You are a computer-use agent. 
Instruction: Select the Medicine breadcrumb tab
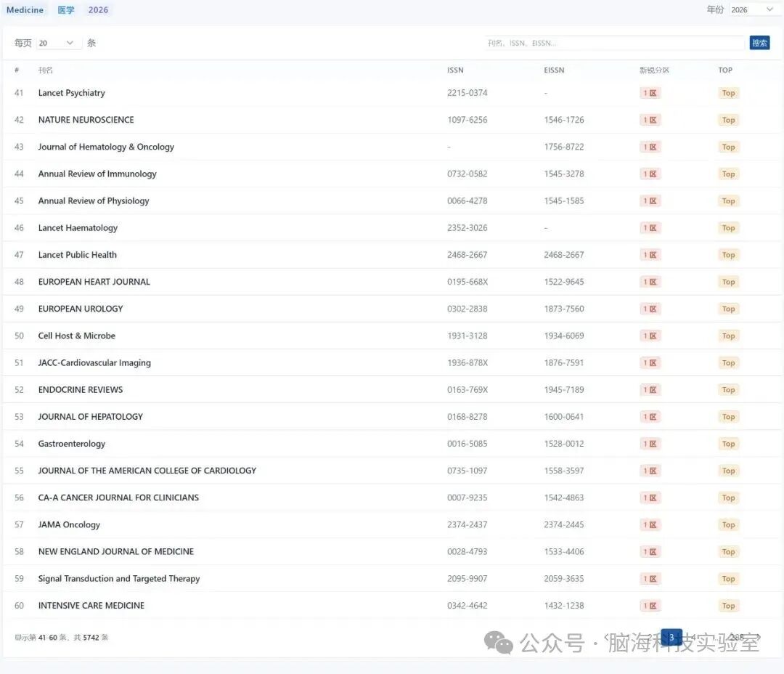[x=25, y=10]
